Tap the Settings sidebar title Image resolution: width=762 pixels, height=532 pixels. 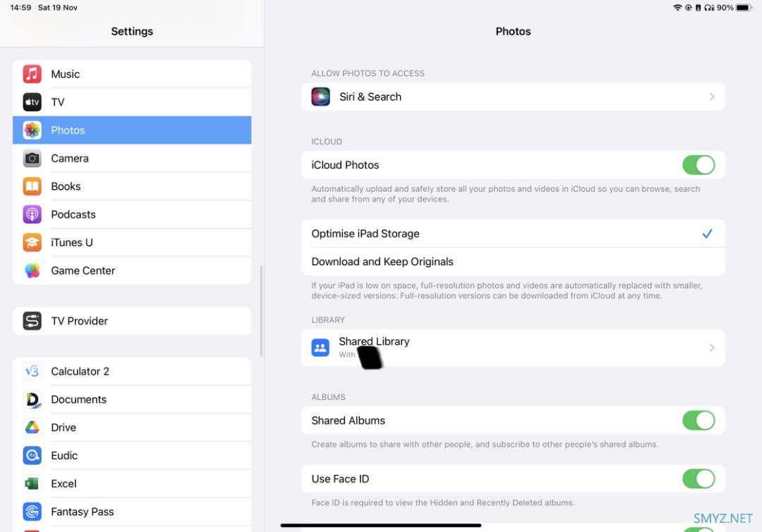click(x=132, y=31)
